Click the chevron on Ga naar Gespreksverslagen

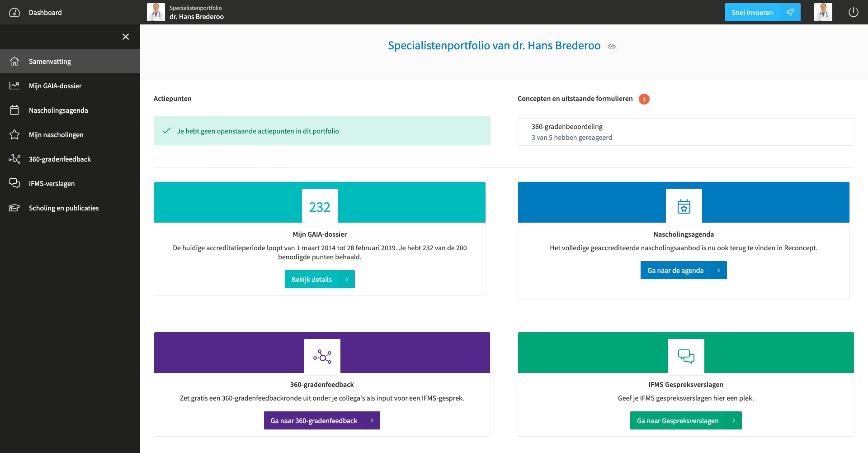pyautogui.click(x=733, y=420)
